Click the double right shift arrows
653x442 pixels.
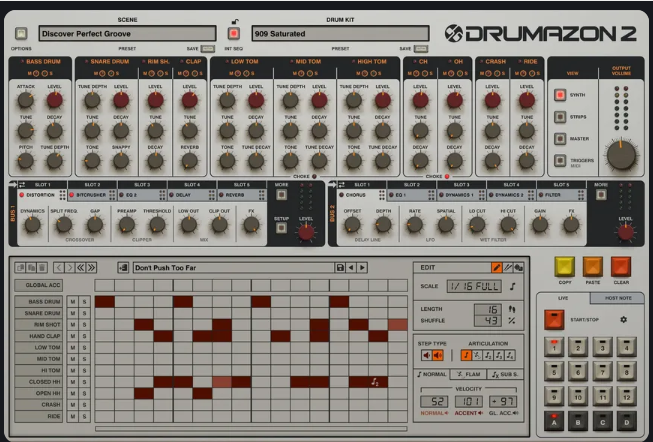coord(92,267)
